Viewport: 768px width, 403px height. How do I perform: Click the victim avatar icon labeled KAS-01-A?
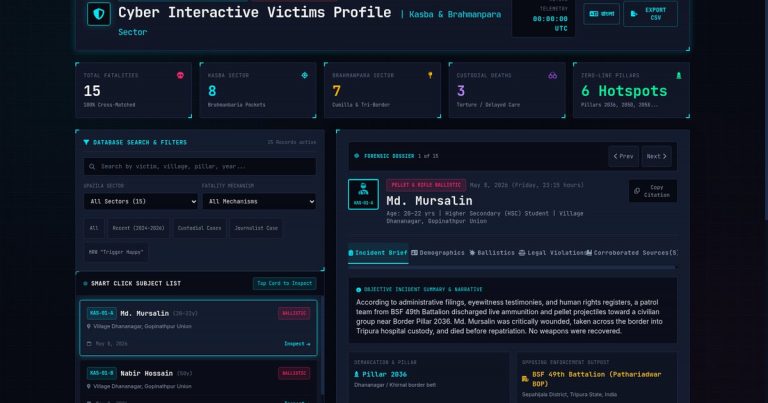(x=363, y=194)
